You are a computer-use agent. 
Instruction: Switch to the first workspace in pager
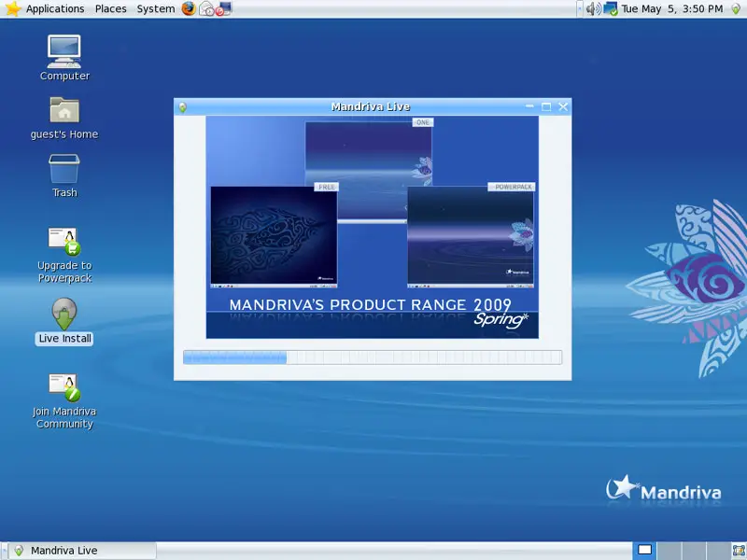(644, 551)
